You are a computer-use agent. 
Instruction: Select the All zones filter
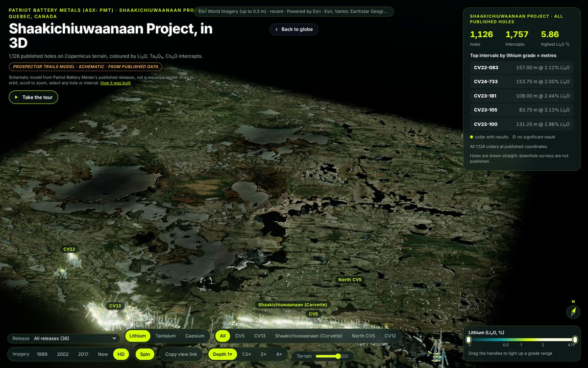pos(222,336)
